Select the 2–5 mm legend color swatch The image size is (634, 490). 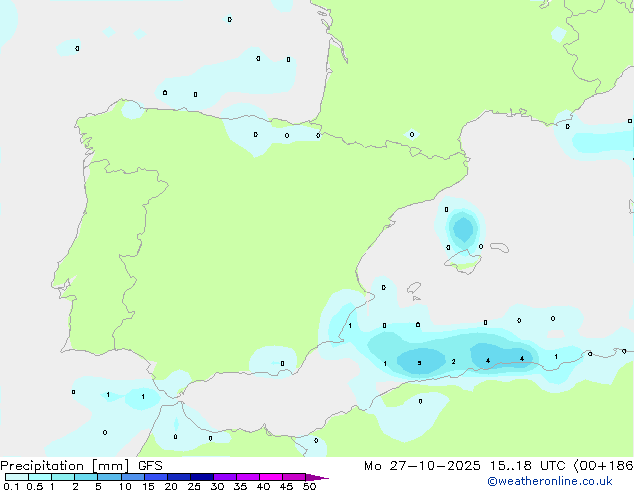tap(86, 477)
